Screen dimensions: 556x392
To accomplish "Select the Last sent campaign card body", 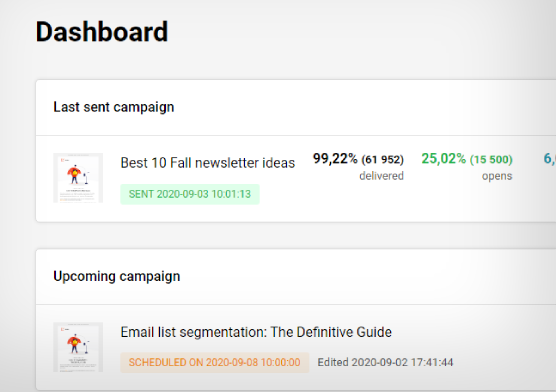I will pyautogui.click(x=296, y=179).
